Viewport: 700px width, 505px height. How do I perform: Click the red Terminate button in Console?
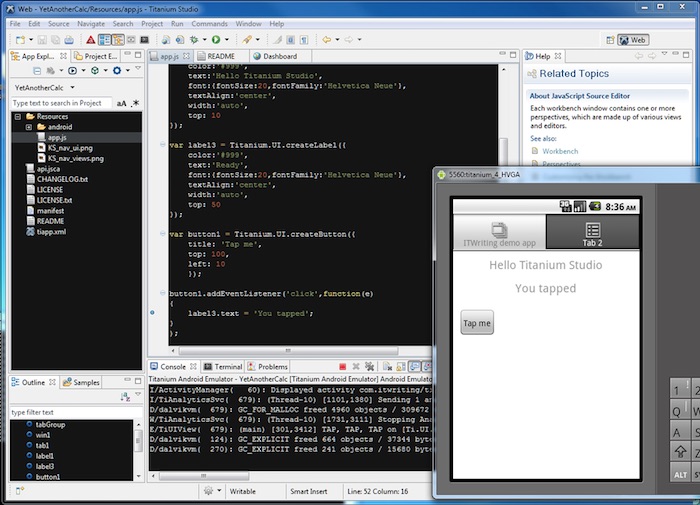coord(343,367)
